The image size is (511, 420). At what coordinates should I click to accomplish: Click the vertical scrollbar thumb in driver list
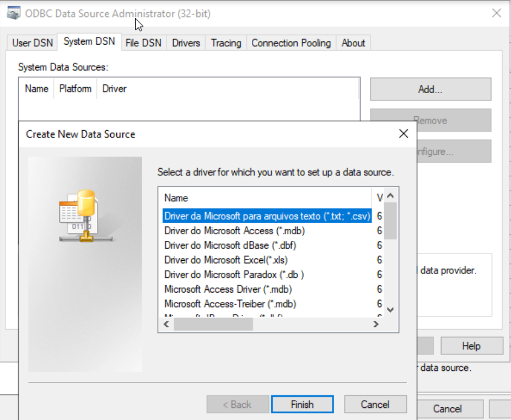click(x=390, y=221)
